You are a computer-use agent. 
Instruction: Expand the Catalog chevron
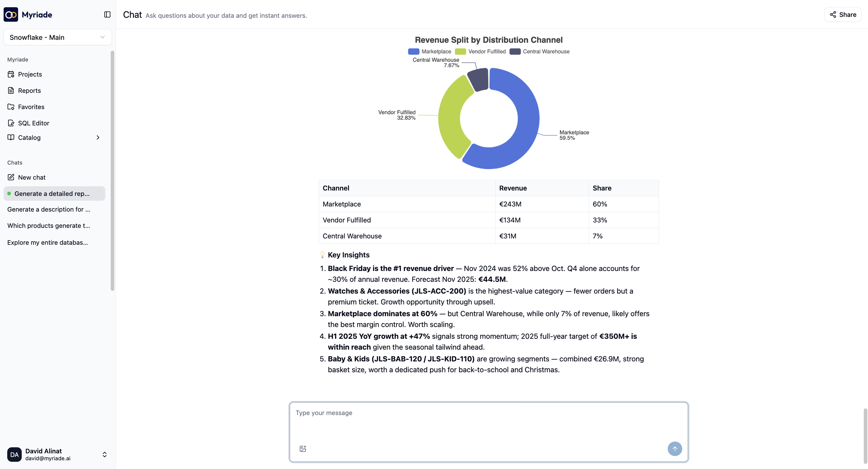pyautogui.click(x=98, y=137)
